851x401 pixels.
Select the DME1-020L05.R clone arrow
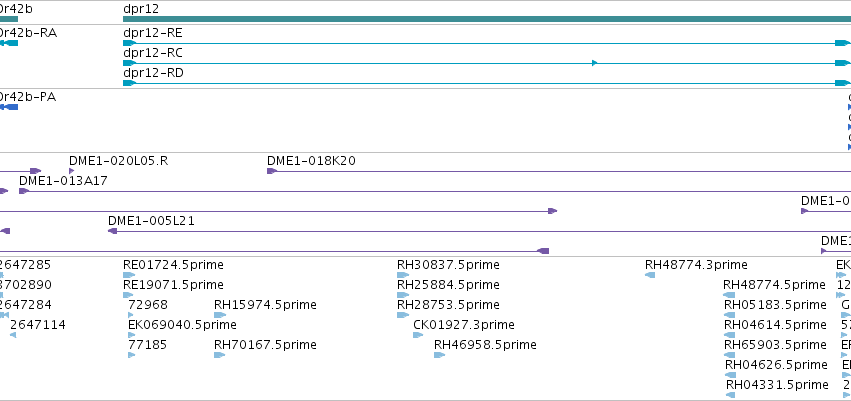(72, 171)
